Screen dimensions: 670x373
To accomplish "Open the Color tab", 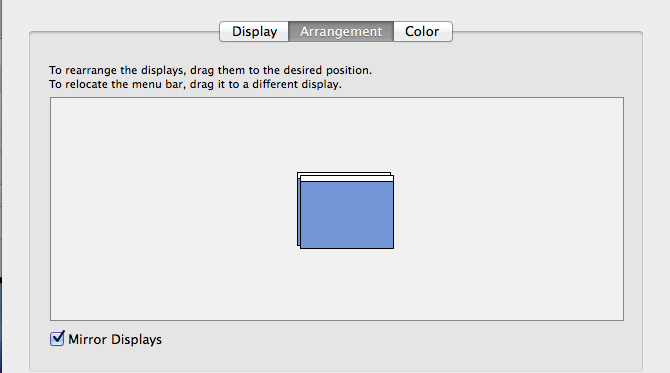I will (422, 32).
